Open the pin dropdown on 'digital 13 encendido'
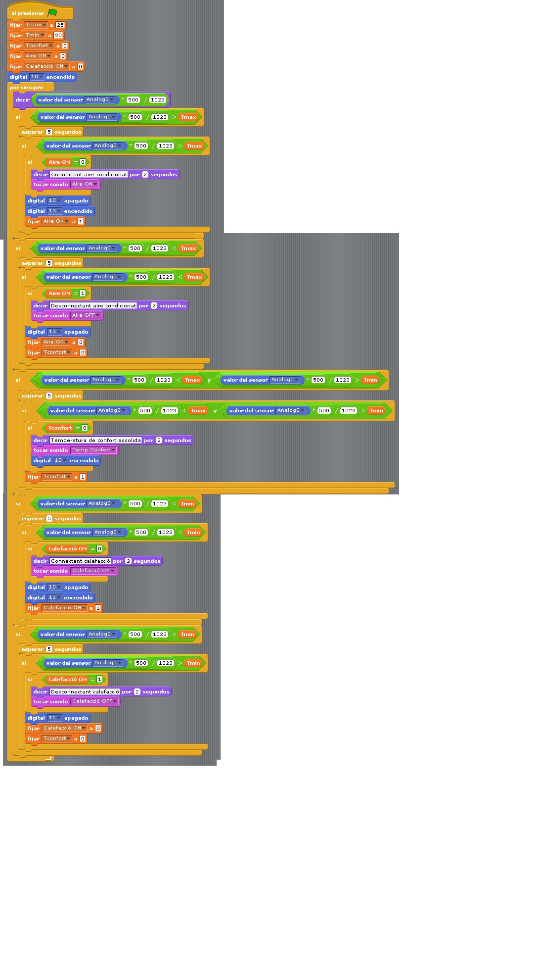This screenshot has width=540, height=980. 59,211
